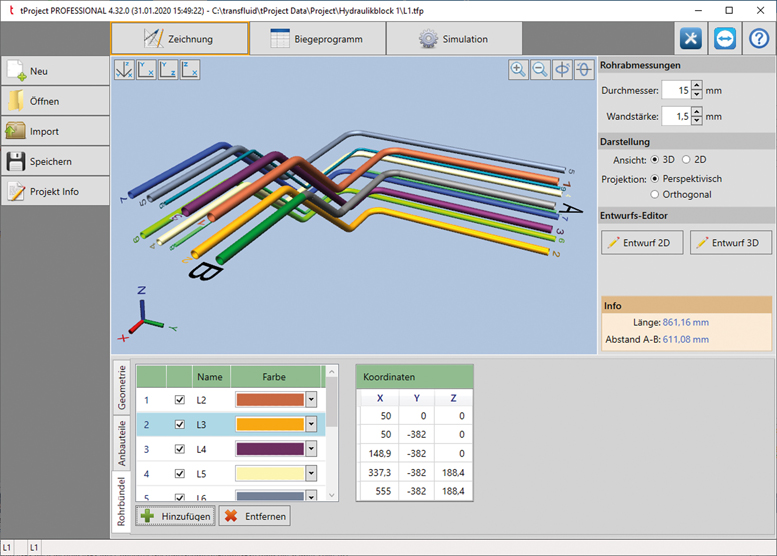Image resolution: width=777 pixels, height=556 pixels.
Task: Select the Z-X plane view icon
Action: [190, 69]
